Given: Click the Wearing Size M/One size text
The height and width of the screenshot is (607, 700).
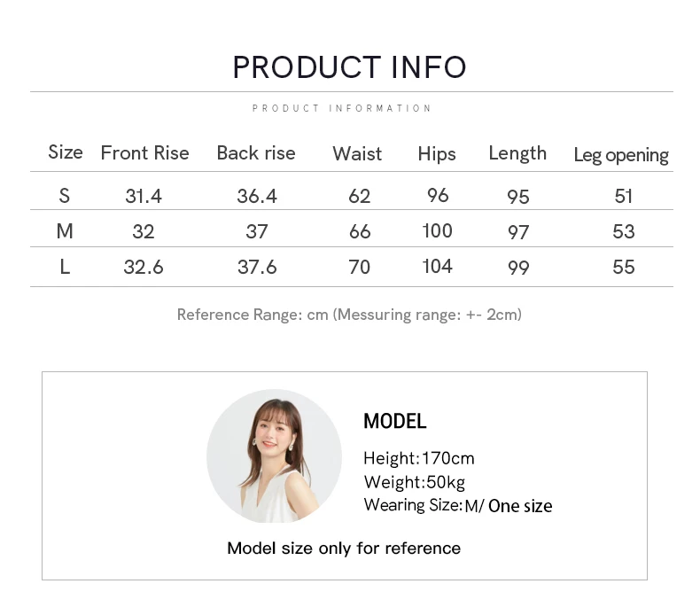Looking at the screenshot, I should point(457,505).
